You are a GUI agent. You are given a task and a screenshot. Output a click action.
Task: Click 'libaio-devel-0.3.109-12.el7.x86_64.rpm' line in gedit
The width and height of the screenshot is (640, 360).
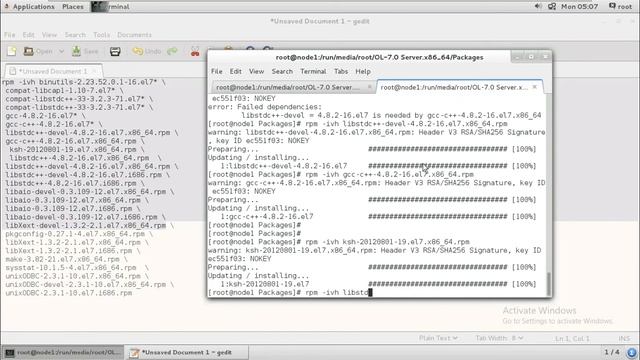click(x=90, y=191)
